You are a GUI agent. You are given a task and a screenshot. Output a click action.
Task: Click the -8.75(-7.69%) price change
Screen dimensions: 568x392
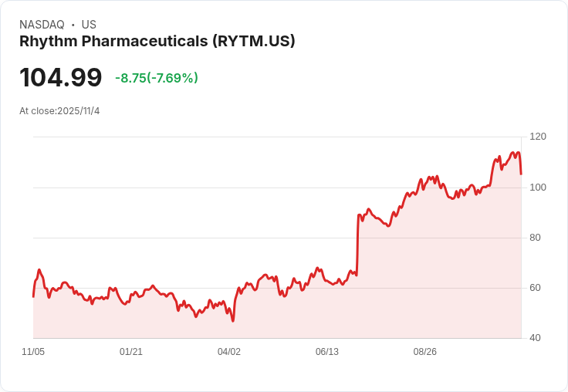point(157,78)
